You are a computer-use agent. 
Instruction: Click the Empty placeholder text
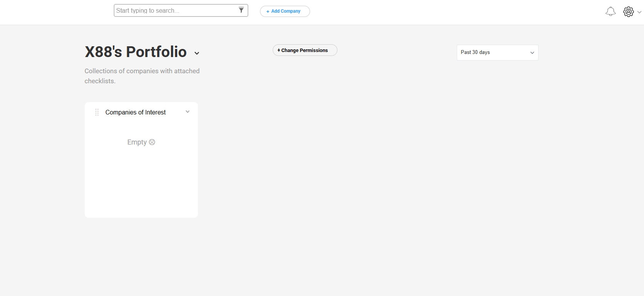(x=137, y=142)
